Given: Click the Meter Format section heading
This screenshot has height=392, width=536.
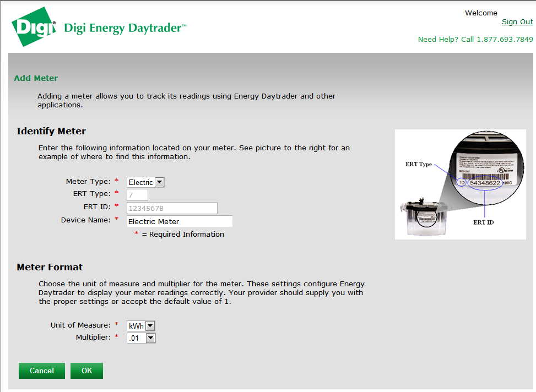Looking at the screenshot, I should [50, 267].
